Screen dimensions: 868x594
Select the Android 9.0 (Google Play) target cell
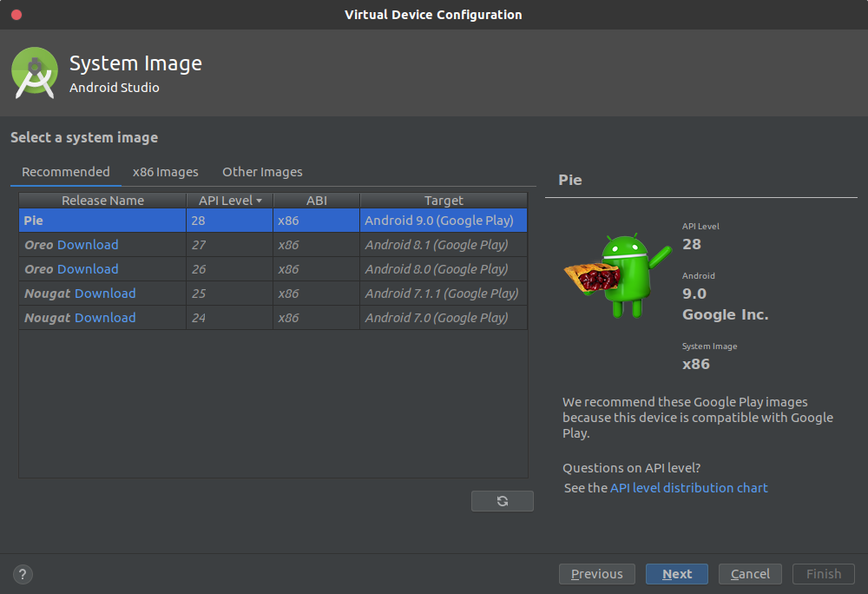click(x=444, y=221)
